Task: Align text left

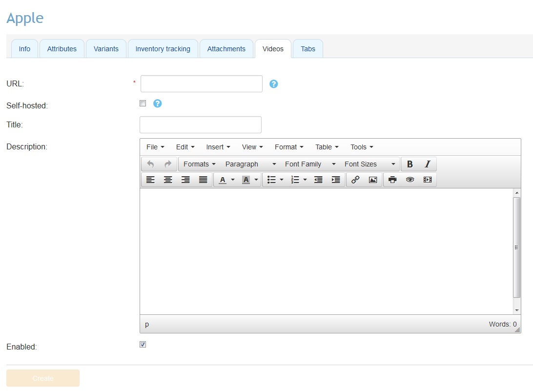Action: click(150, 180)
